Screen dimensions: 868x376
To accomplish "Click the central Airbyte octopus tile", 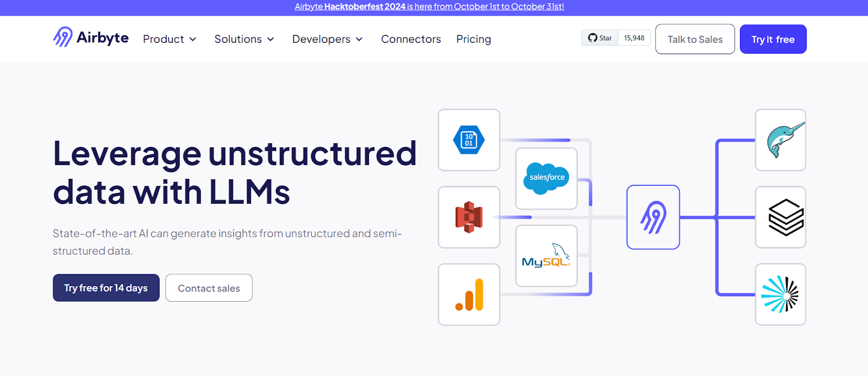I will (653, 217).
